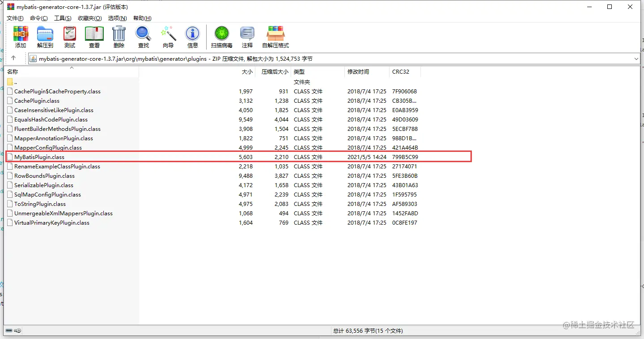Select CaseInsensitiveLikePlugin.class file
The height and width of the screenshot is (339, 644).
(54, 110)
